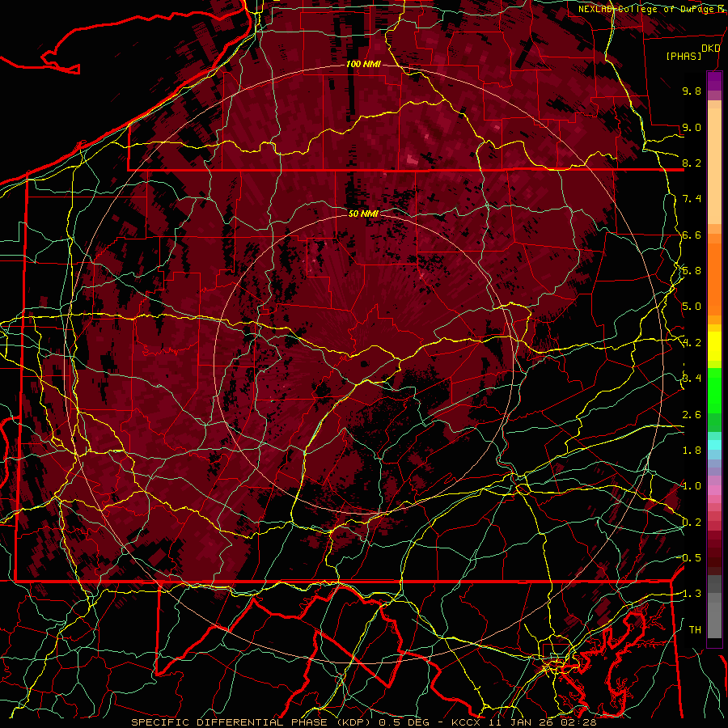Click the TH threshold label on the scale
The image size is (728, 728).
(695, 630)
